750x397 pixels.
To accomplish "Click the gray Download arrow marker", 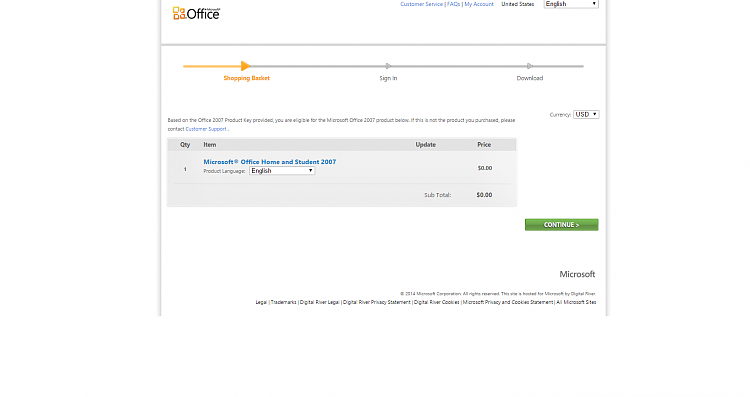I will (x=529, y=66).
